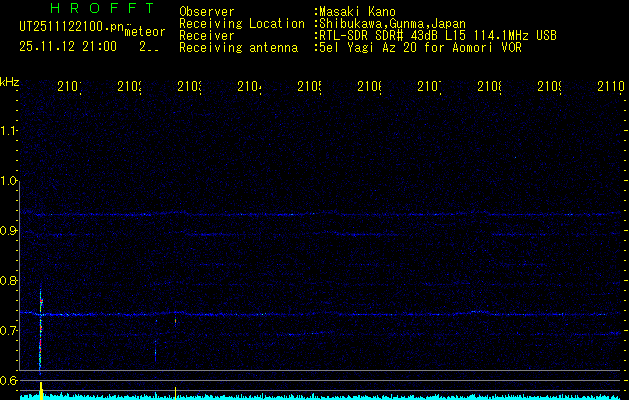The image size is (629, 400).
Task: Click the 0.6 kHz frequency tick
Action: pyautogui.click(x=9, y=380)
